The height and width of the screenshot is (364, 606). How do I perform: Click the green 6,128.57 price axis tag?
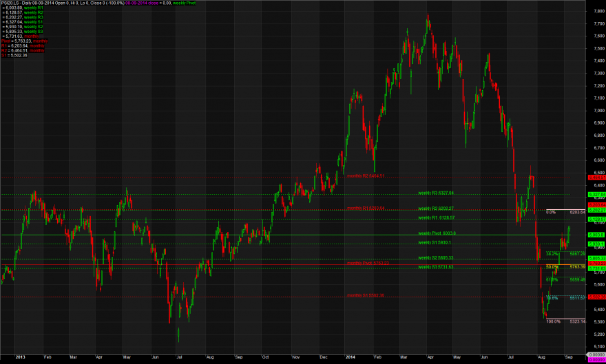point(596,220)
